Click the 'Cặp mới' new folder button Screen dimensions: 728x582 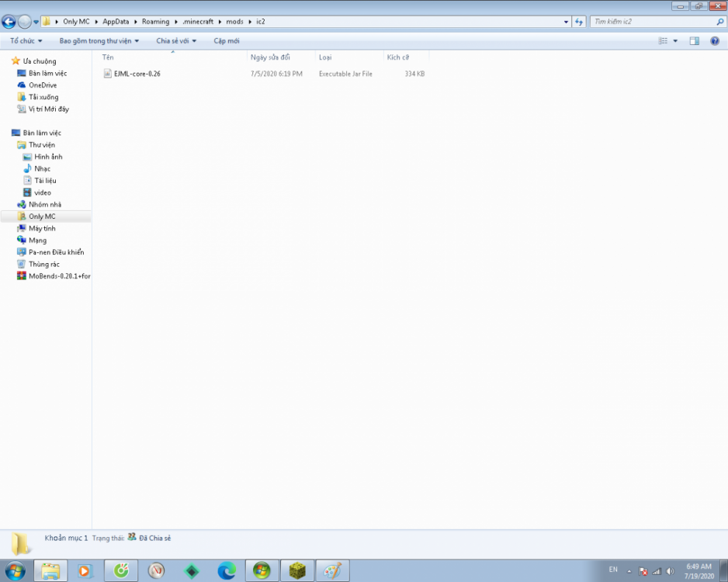click(227, 41)
